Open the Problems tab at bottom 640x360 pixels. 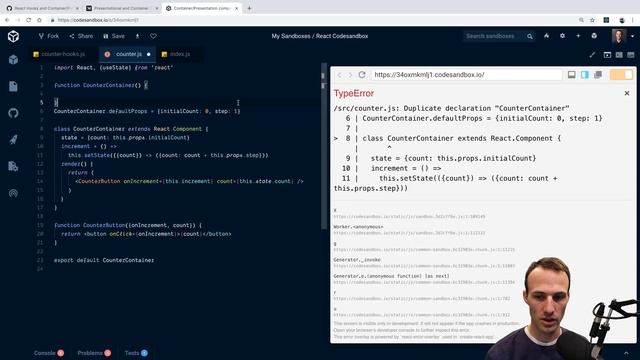tap(94, 353)
